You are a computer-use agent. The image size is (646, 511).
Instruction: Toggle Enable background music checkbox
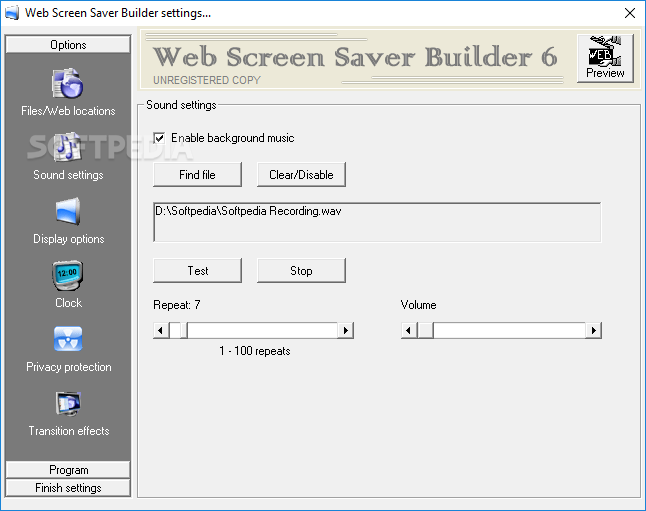pos(159,138)
